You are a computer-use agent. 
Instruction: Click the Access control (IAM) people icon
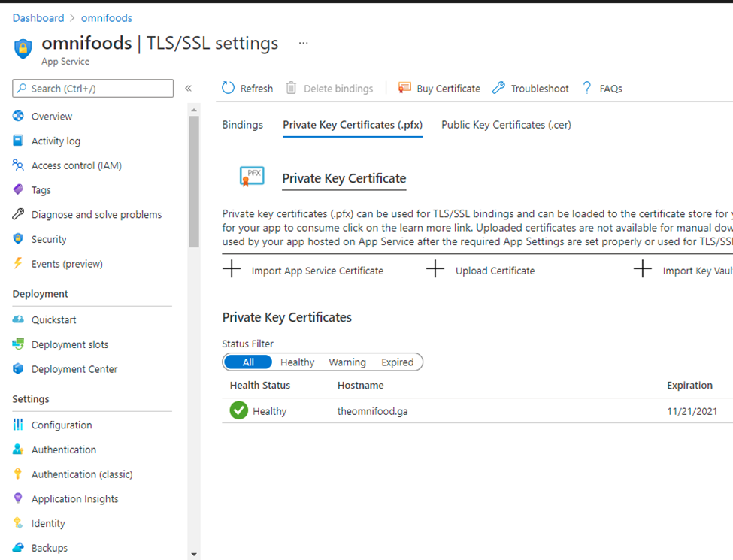[x=18, y=165]
